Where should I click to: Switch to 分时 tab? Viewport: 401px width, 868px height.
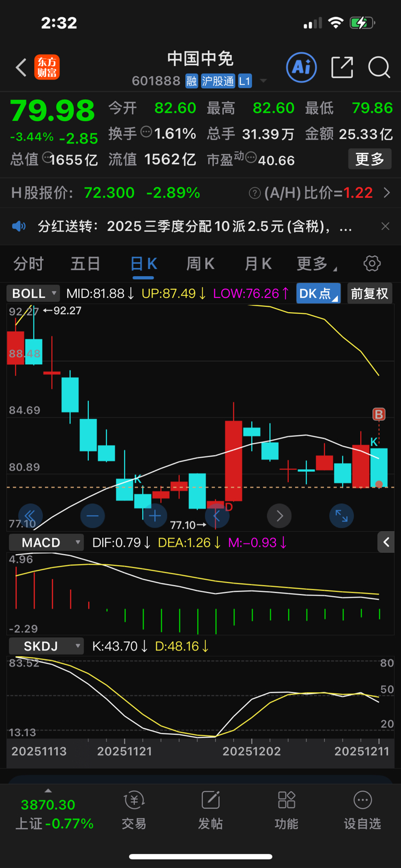[28, 264]
